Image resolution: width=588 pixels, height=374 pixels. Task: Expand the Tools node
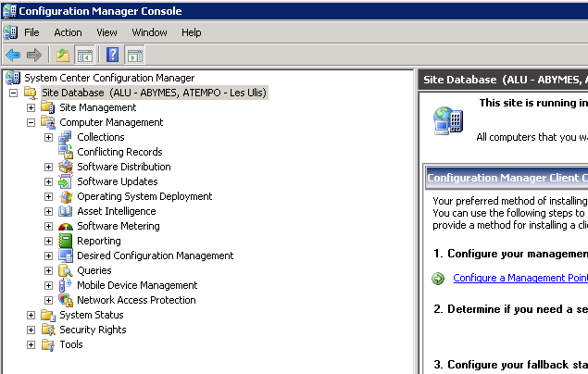(x=31, y=344)
